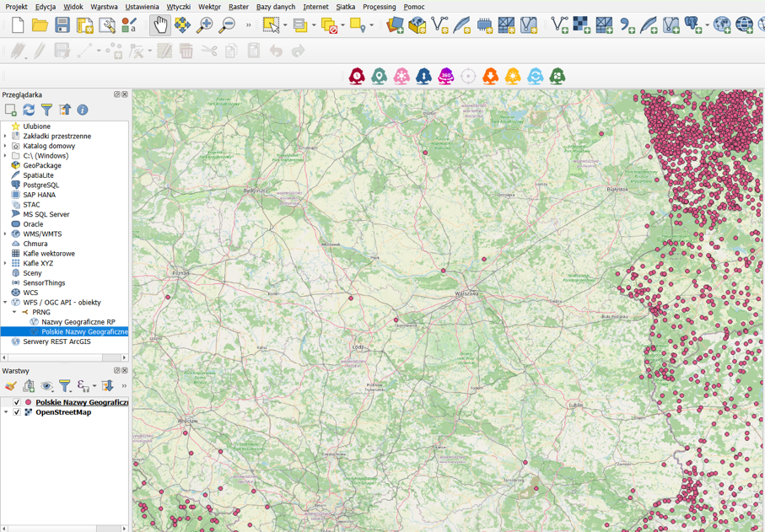Open the Warstwa menu
This screenshot has width=765, height=532.
point(104,7)
